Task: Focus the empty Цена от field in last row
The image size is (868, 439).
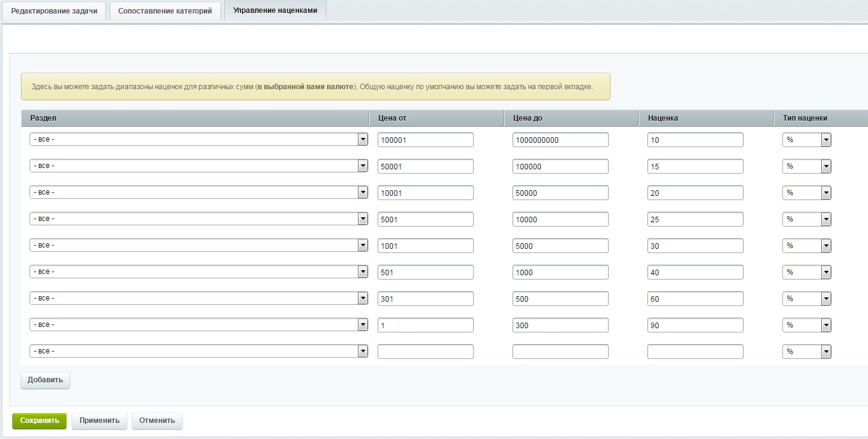Action: tap(425, 352)
